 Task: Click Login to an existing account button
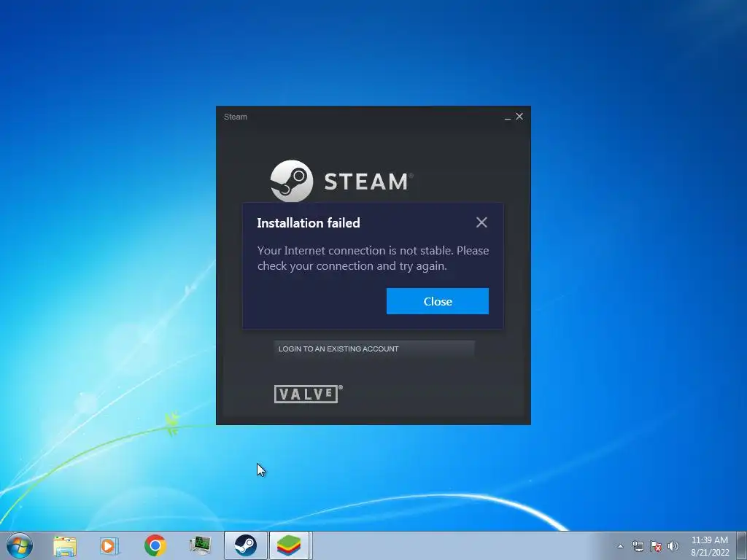(374, 349)
